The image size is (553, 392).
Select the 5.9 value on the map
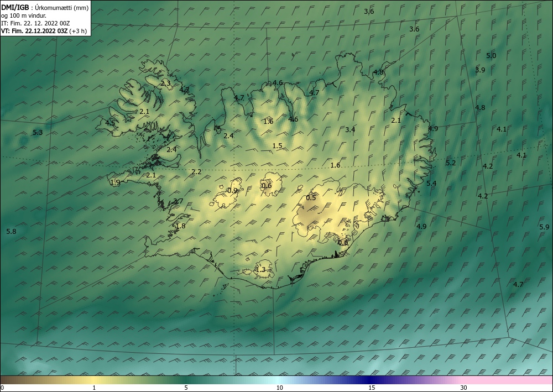[544, 227]
